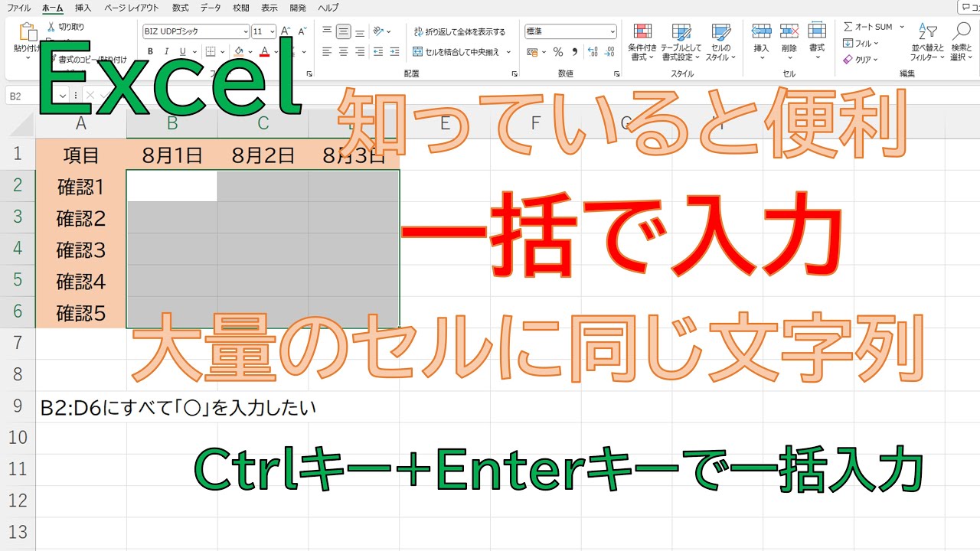
Task: Expand the Name Box dropdown arrow
Action: click(62, 96)
